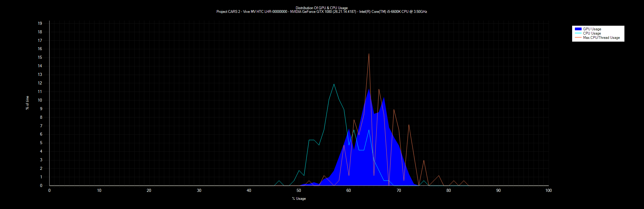Click the cyan CPU Usage legend line
The width and height of the screenshot is (644, 209).
(578, 33)
